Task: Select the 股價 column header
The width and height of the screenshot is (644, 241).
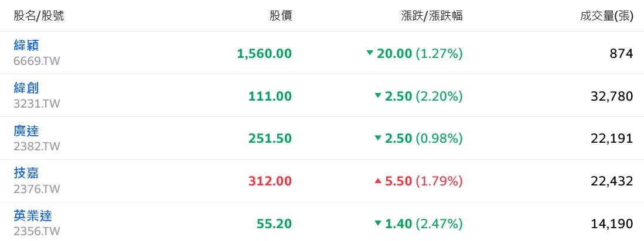Action: click(x=281, y=16)
